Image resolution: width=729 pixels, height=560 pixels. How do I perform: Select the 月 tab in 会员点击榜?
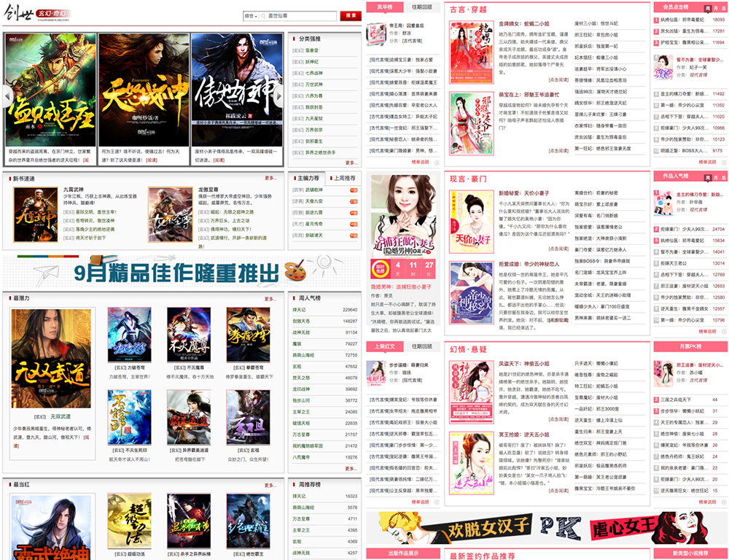(x=716, y=8)
